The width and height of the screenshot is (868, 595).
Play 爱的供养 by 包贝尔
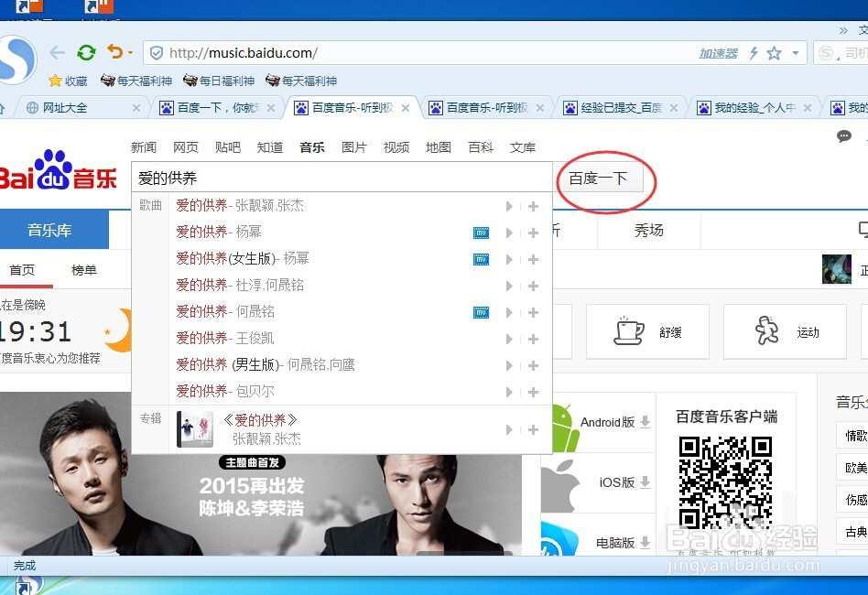coord(509,393)
